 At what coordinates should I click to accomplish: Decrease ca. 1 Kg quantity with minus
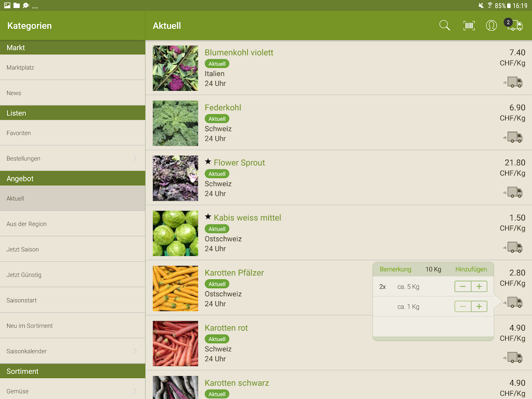[463, 306]
